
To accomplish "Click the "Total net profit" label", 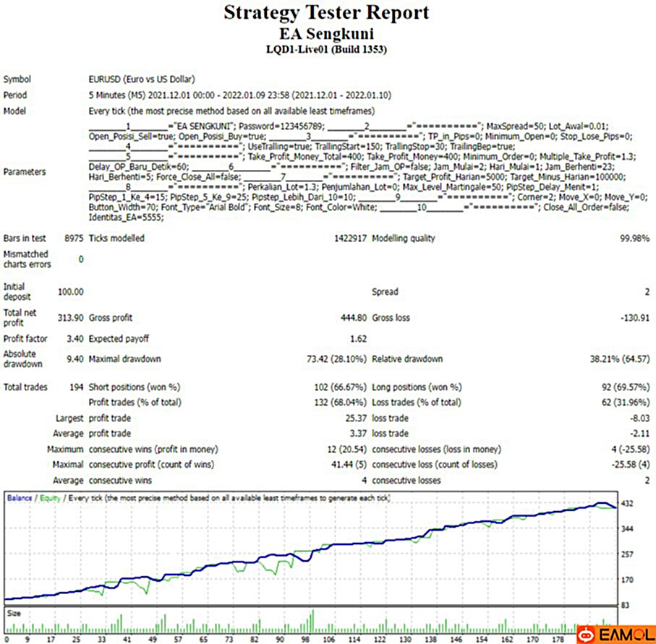I will [20, 317].
